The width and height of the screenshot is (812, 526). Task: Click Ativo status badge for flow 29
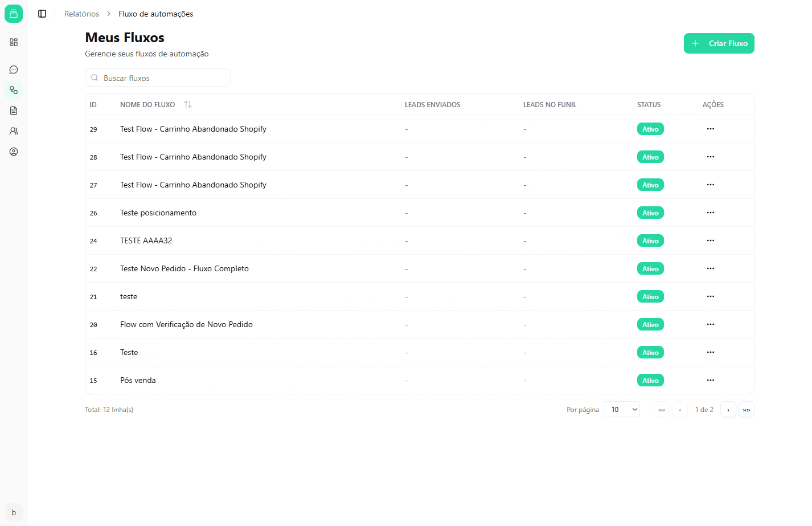pos(650,129)
